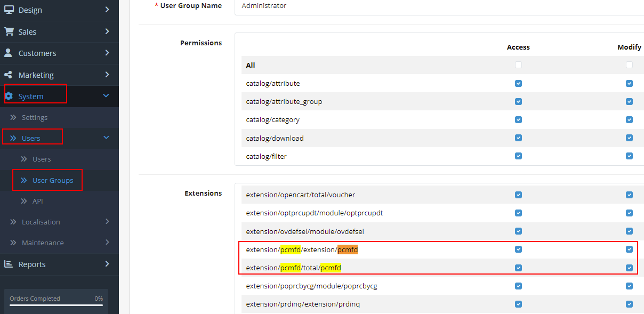This screenshot has height=314, width=644.
Task: Click the double-arrow icon beside Settings
Action: click(13, 117)
